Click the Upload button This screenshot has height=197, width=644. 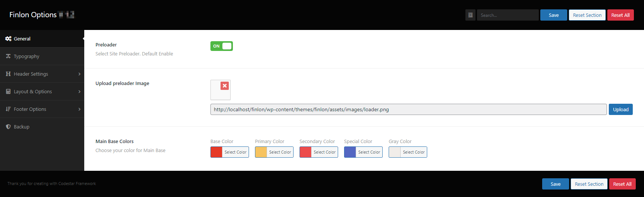620,109
